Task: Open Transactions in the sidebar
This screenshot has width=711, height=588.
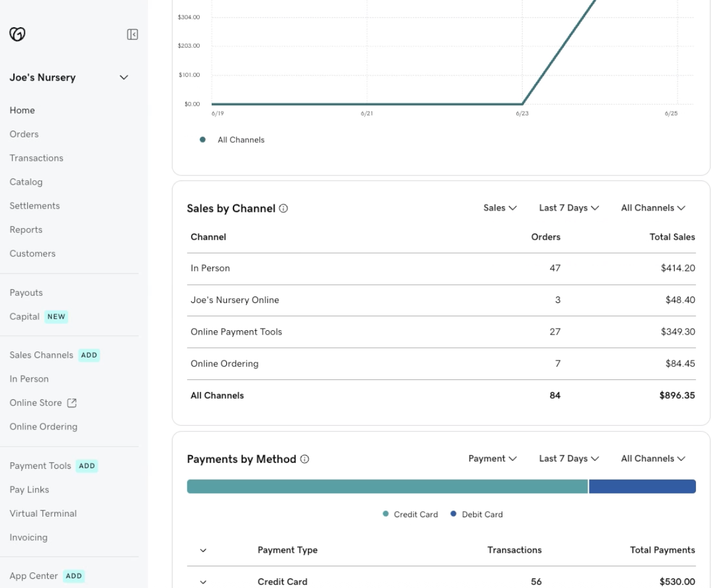Action: [x=36, y=158]
